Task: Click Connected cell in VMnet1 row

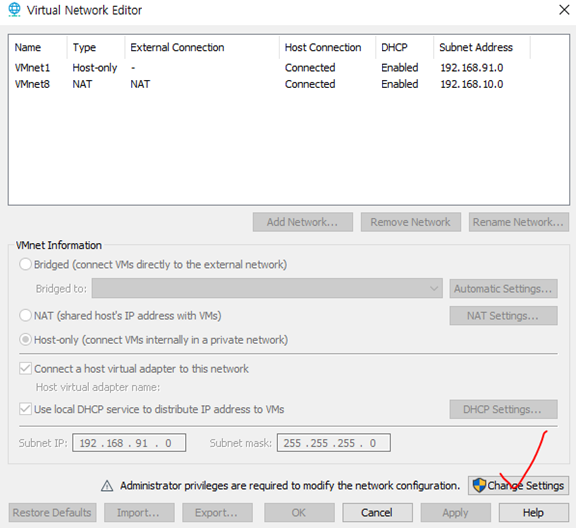Action: (x=310, y=68)
